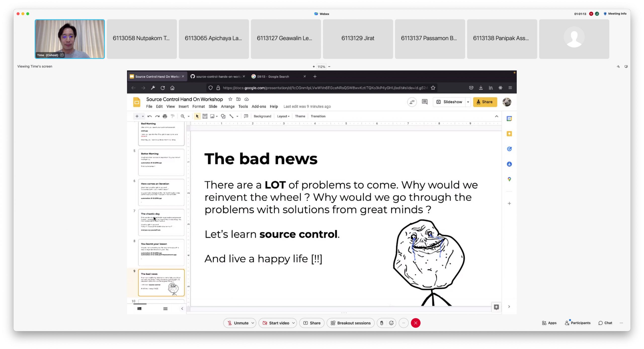Toggle the audio level indicator icon
This screenshot has width=644, height=349.
coord(597,14)
